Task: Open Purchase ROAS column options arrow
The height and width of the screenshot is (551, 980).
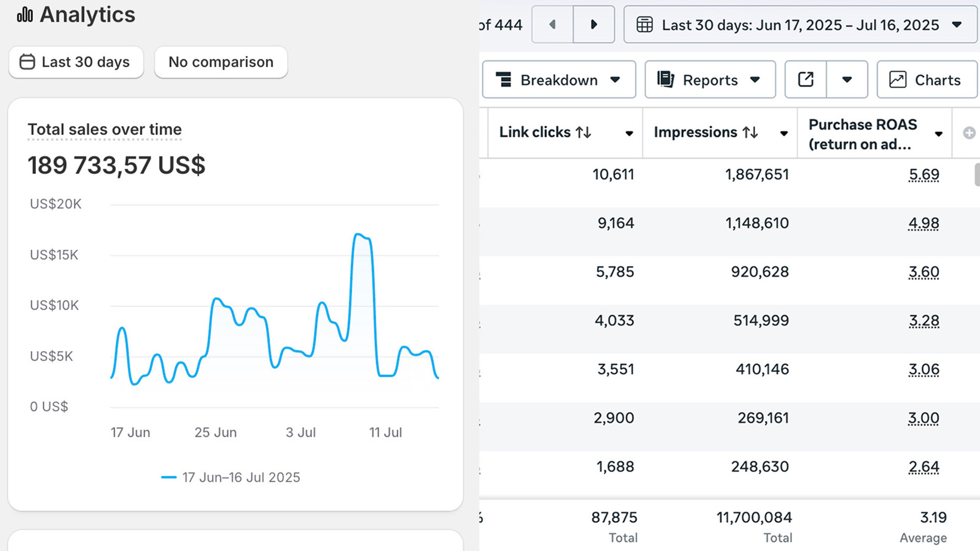Action: coord(939,134)
